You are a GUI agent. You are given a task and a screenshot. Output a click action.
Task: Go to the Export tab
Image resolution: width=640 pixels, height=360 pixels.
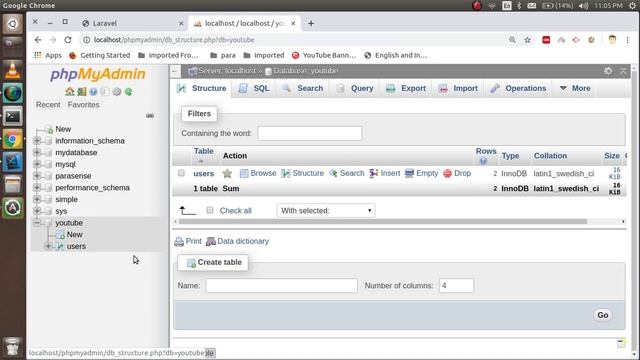[406, 88]
